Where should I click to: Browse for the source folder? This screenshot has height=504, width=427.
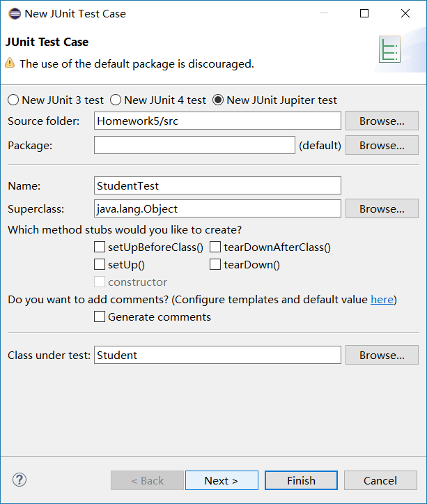pyautogui.click(x=382, y=121)
